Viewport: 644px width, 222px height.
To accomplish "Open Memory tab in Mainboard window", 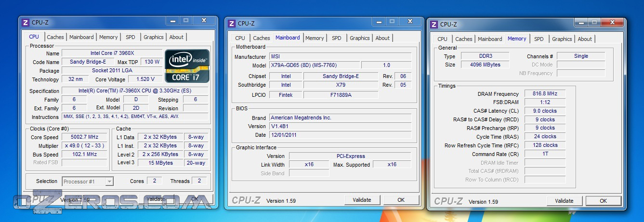I will (x=315, y=38).
